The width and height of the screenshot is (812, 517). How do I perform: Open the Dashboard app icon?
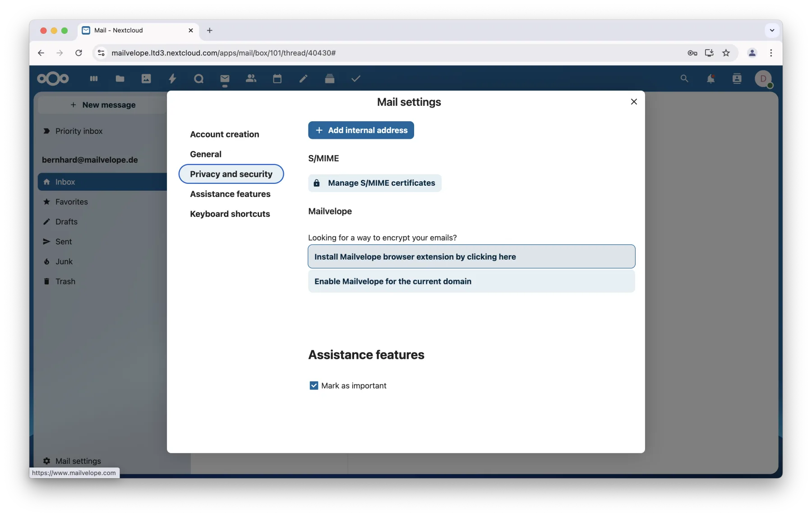click(94, 79)
